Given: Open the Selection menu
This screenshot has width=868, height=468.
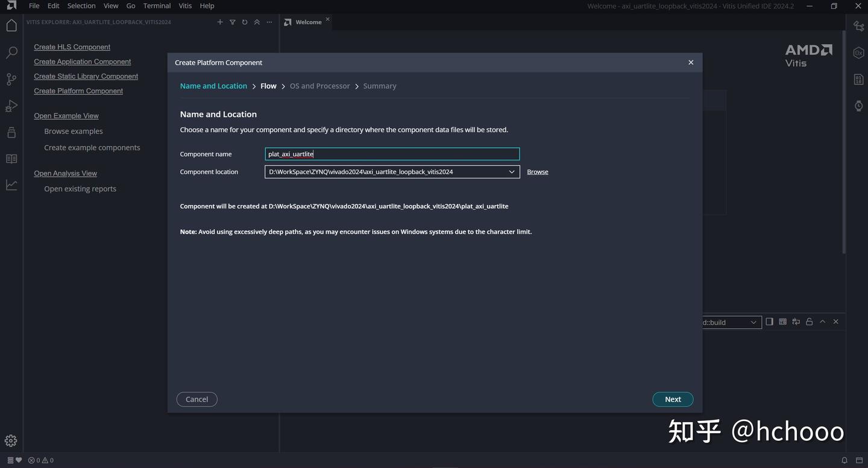Looking at the screenshot, I should [x=81, y=5].
